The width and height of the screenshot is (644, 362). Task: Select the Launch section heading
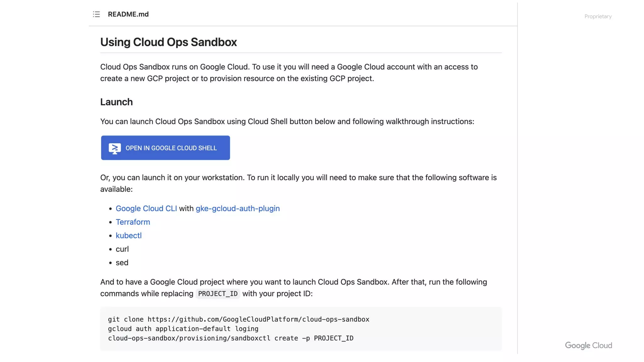coord(116,102)
